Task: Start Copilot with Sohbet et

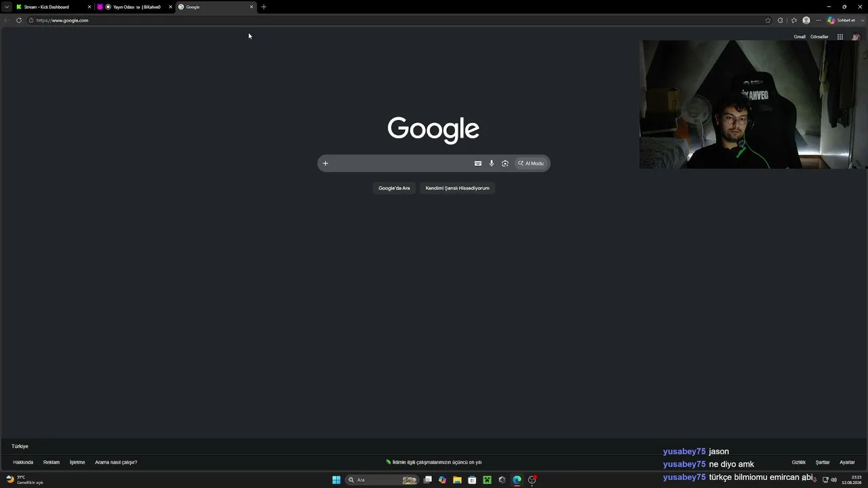Action: click(x=842, y=20)
